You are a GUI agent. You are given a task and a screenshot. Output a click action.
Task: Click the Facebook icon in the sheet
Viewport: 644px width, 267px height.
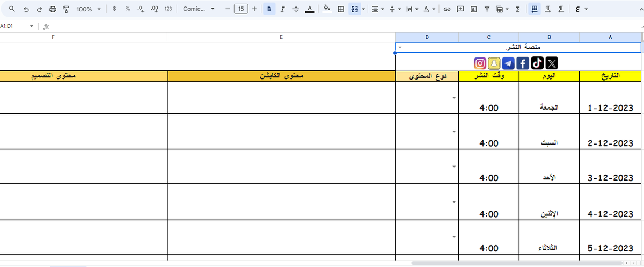click(x=523, y=63)
